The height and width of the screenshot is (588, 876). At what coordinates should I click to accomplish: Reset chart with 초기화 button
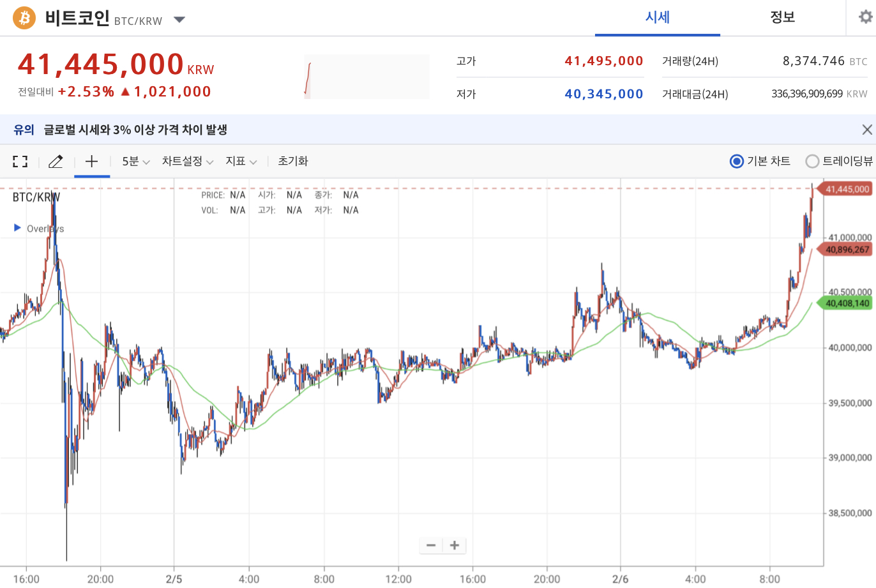click(293, 162)
